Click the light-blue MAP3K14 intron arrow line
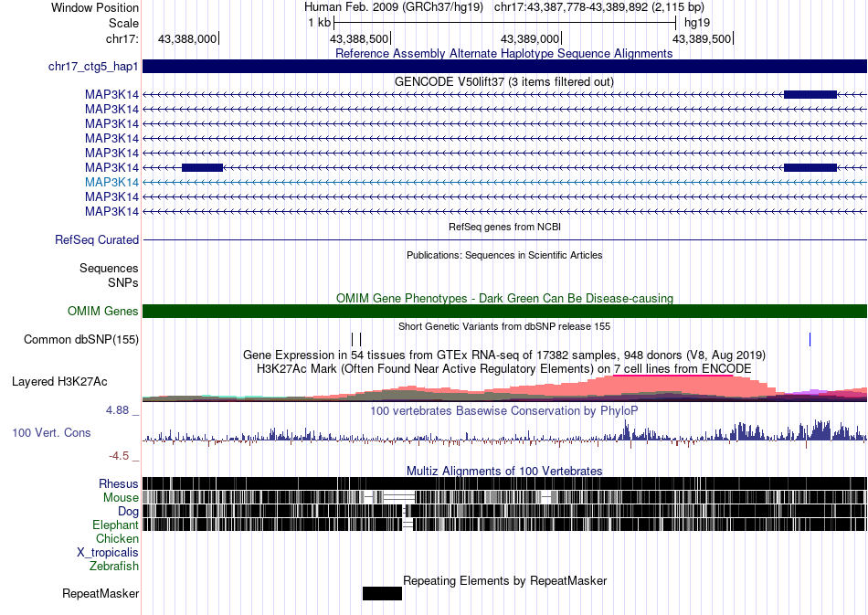868x615 pixels. (504, 182)
